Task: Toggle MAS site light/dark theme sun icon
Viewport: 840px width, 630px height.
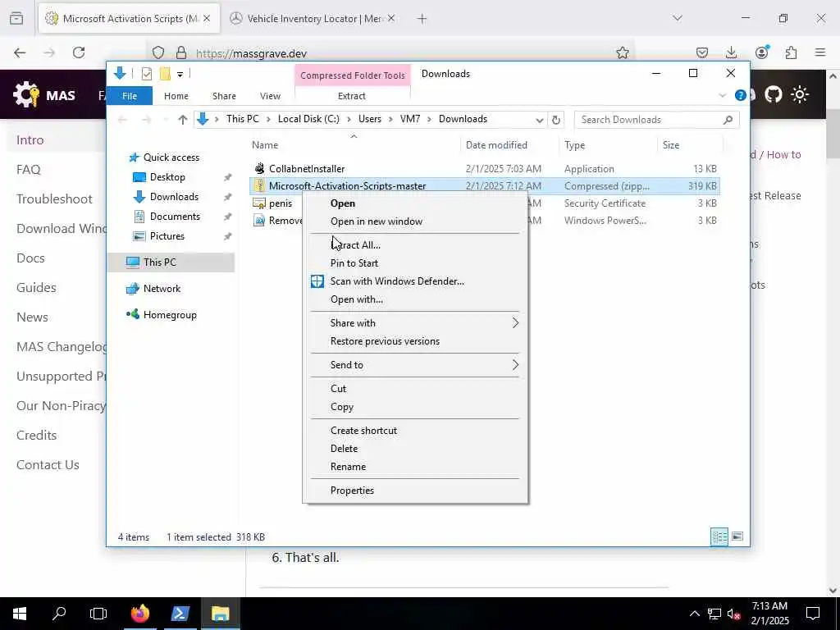Action: click(x=800, y=95)
